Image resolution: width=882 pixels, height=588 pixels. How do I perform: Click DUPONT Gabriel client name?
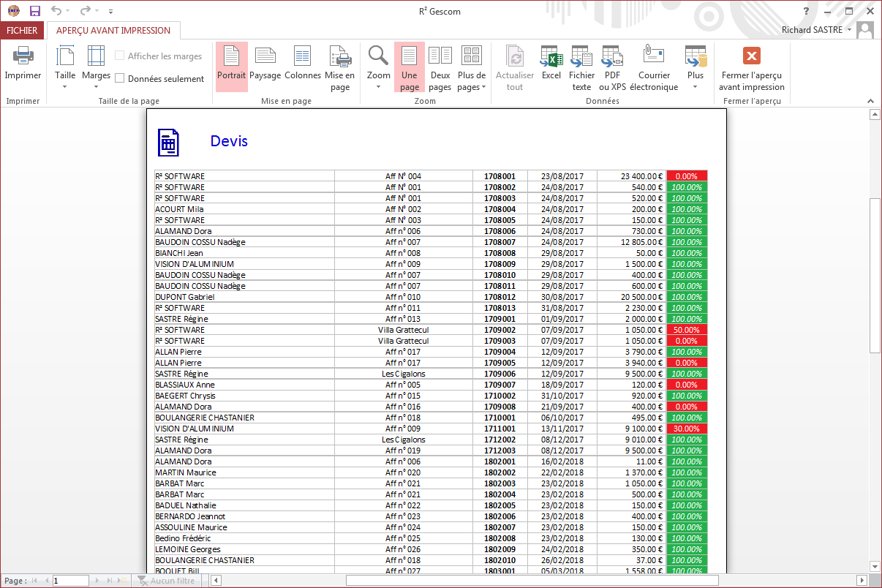coord(184,297)
